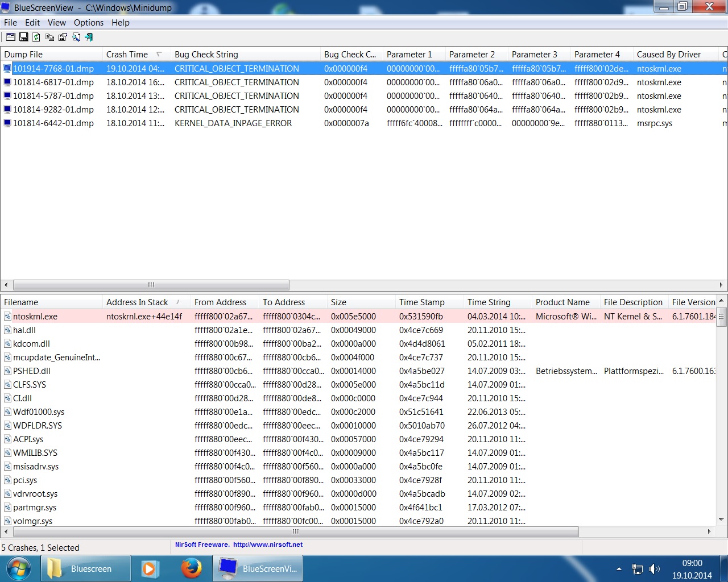728x582 pixels.
Task: Click upper pane horizontal scrollbar thumb
Action: point(151,285)
